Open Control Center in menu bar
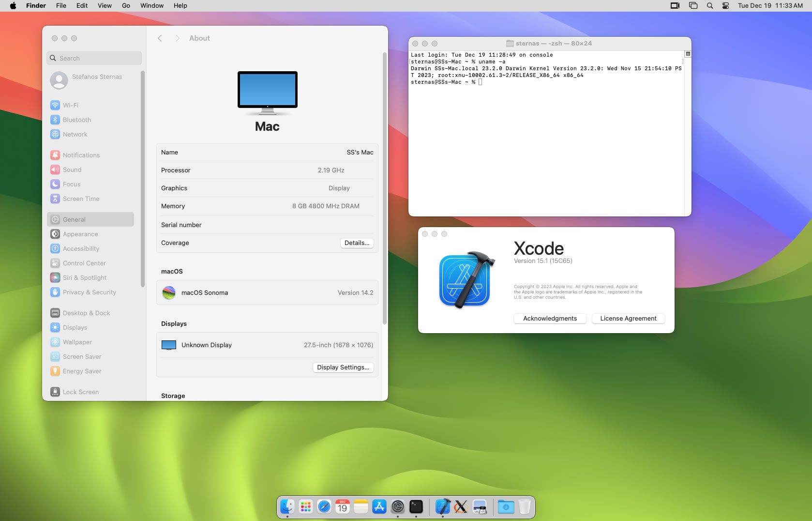The image size is (812, 521). click(726, 6)
